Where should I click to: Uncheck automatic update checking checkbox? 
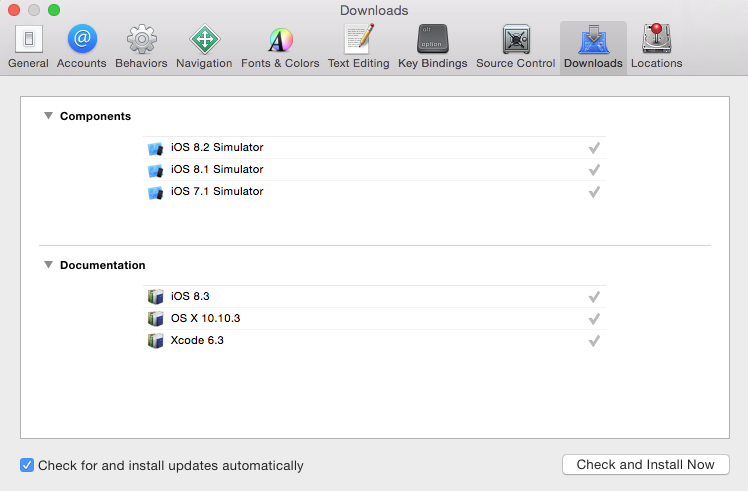pyautogui.click(x=27, y=465)
